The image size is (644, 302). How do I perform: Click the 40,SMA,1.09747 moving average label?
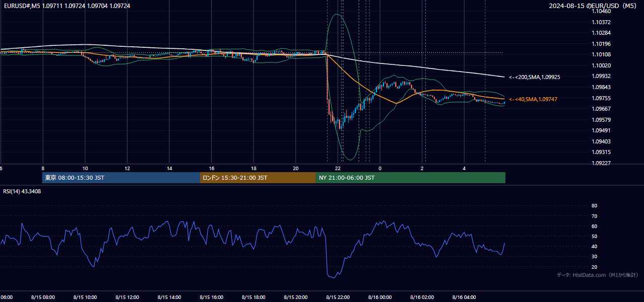533,99
